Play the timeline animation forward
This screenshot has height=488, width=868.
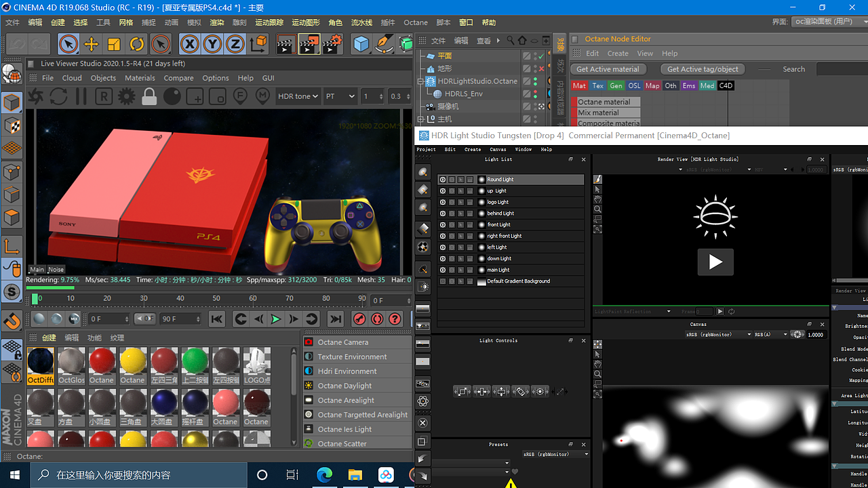tap(276, 319)
